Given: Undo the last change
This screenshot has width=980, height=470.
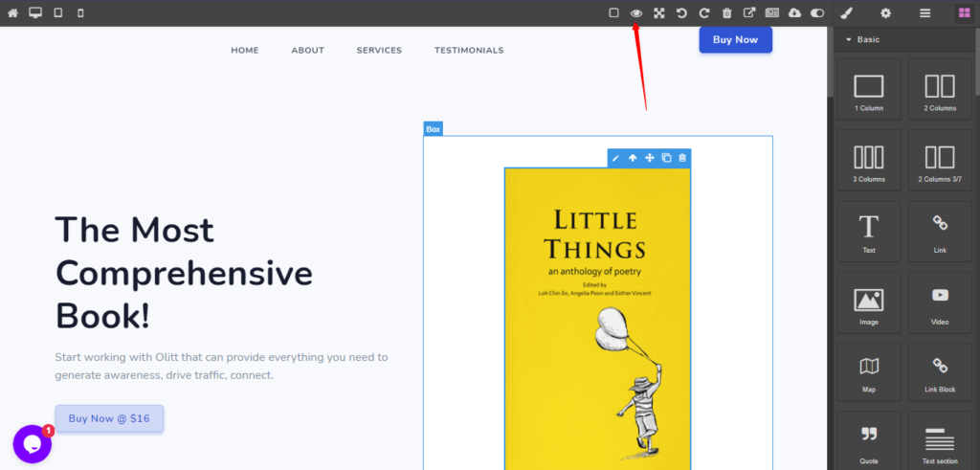Looking at the screenshot, I should 681,13.
